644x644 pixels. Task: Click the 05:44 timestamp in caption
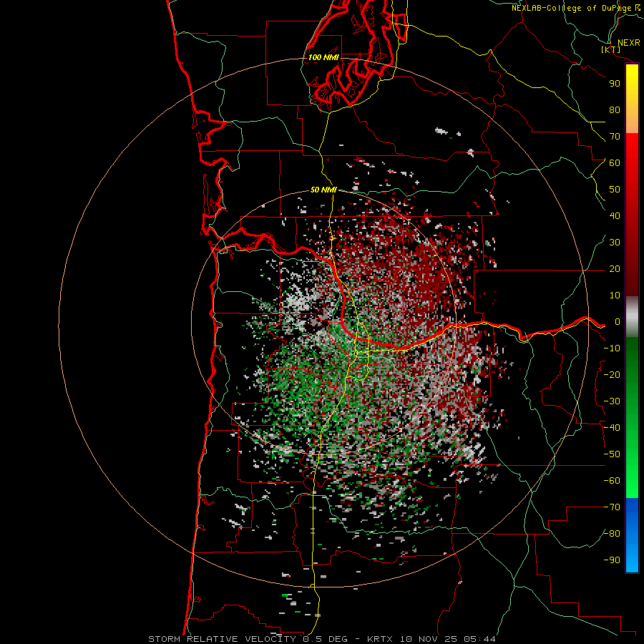479,639
